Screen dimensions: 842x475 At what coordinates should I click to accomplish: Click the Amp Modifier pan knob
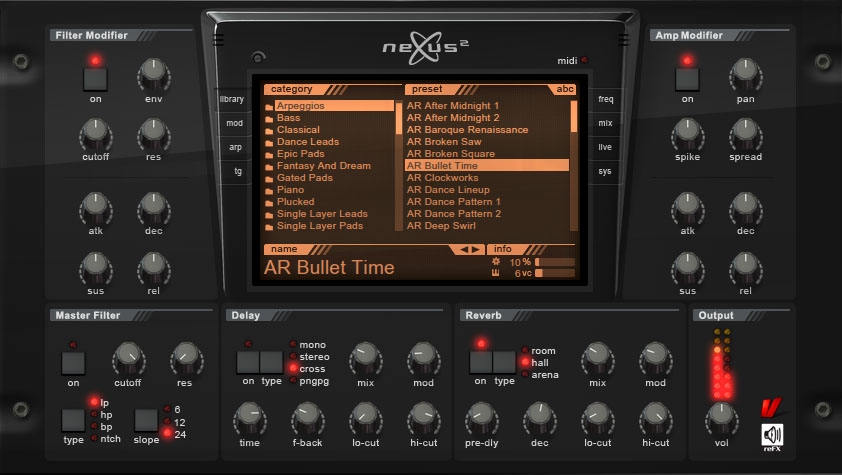pos(745,75)
